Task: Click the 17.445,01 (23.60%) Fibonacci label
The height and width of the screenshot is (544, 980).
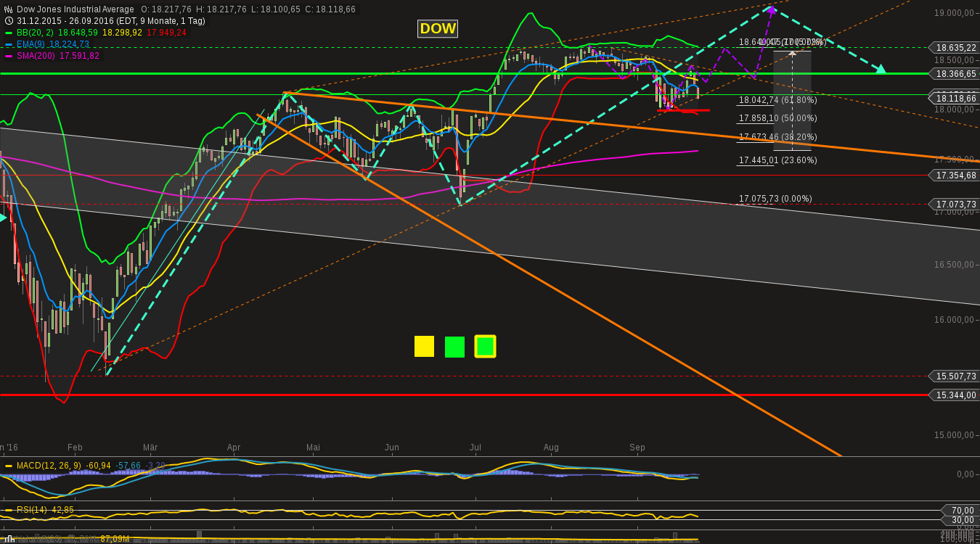Action: [777, 160]
